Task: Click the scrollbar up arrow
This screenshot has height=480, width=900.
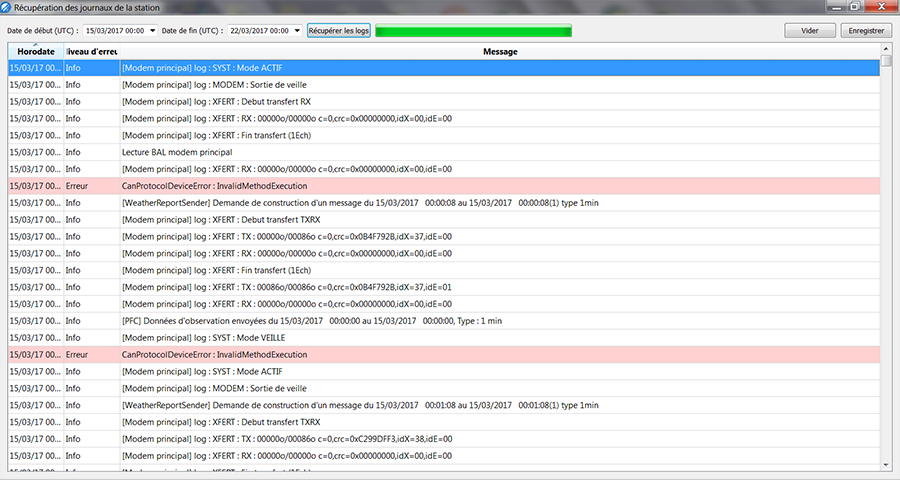Action: [887, 51]
